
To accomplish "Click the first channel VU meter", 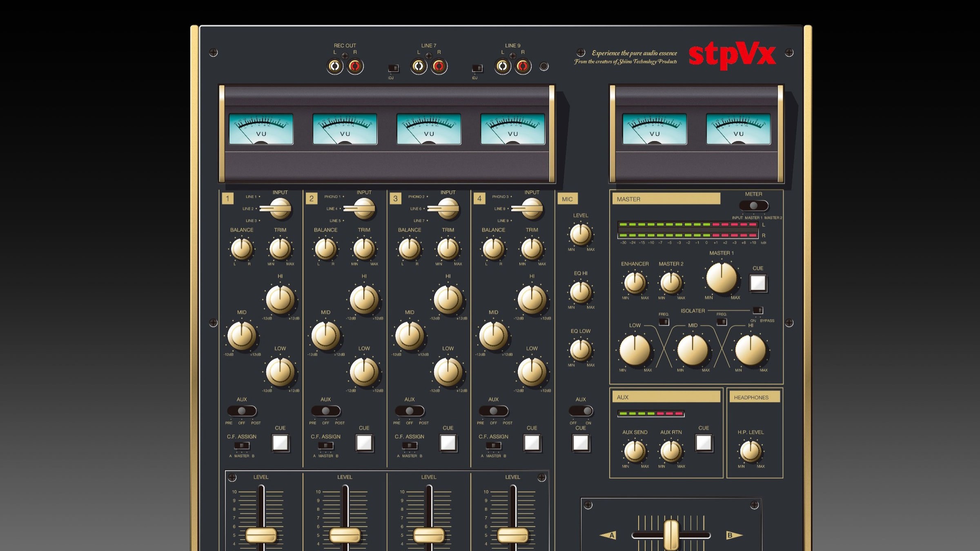I will coord(261,129).
